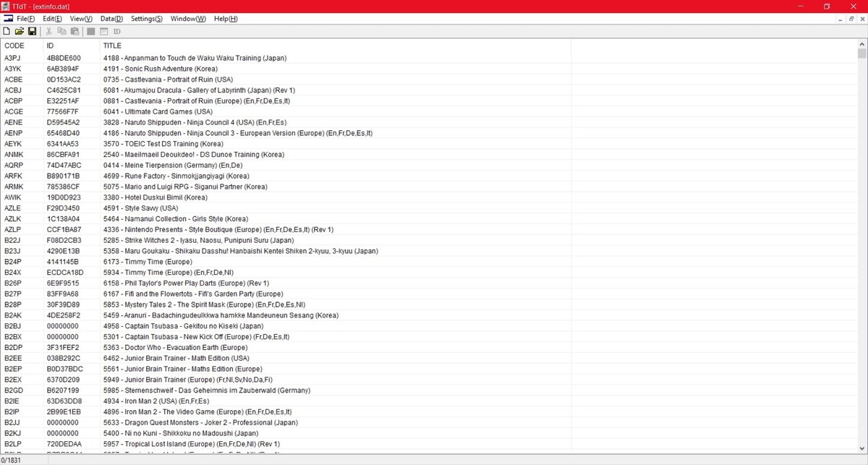Select Mystery Tales 2 - The Spirit Mask row
The image size is (868, 465).
tap(428, 304)
